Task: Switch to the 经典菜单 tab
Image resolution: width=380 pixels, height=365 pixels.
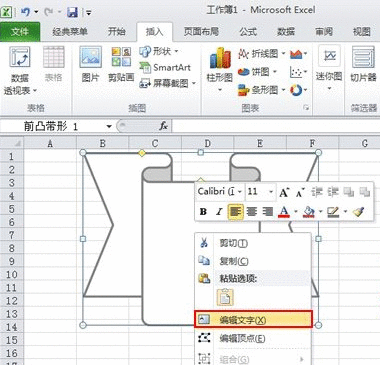Action: pos(70,32)
